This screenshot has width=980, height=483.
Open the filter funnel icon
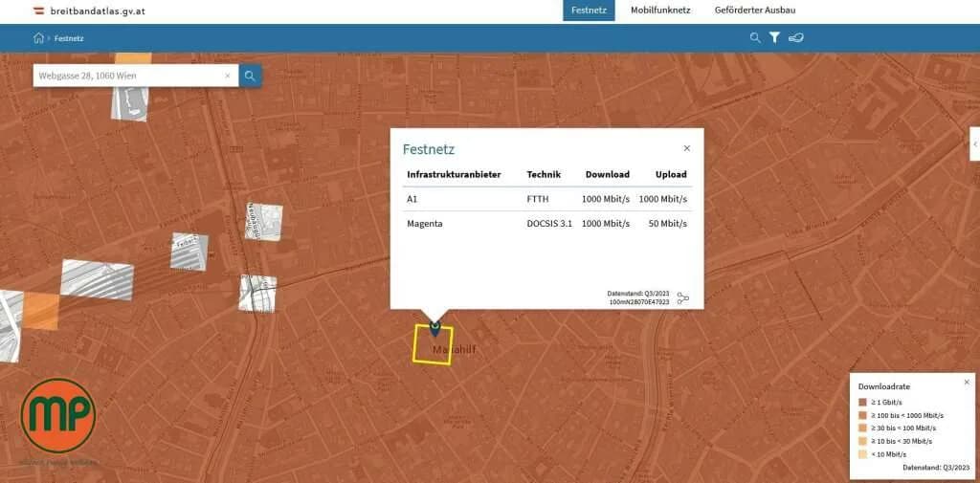point(774,37)
